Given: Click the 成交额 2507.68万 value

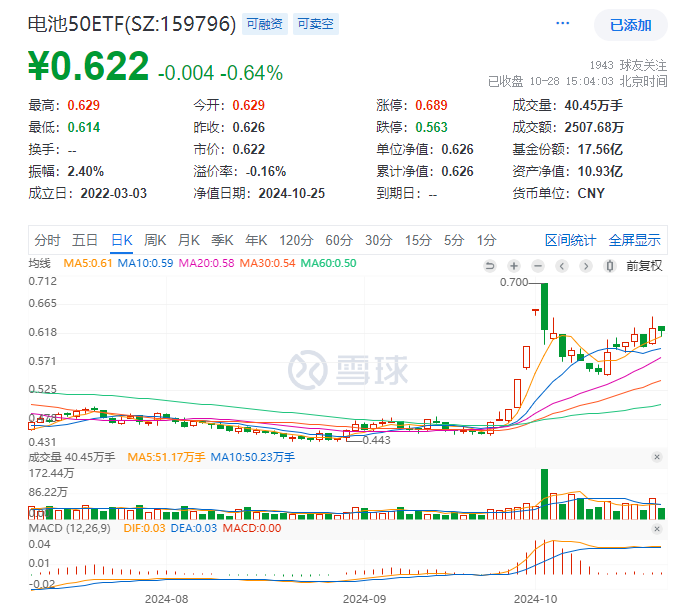Looking at the screenshot, I should point(594,127).
